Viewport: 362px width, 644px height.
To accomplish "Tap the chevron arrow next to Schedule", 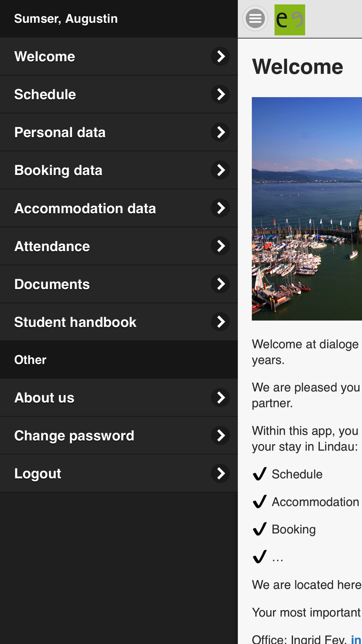I will click(220, 94).
